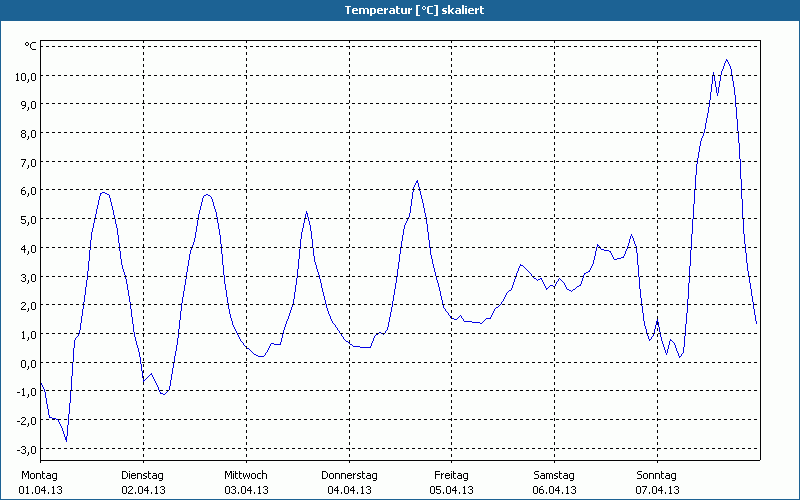Click the -3,0 axis value
Screen dimensions: 800x500
tap(28, 449)
